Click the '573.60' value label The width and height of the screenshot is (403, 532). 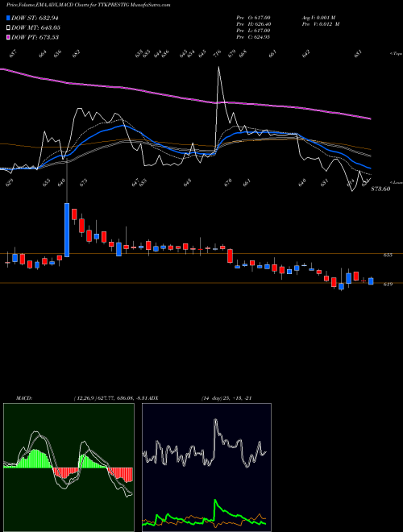(380, 189)
